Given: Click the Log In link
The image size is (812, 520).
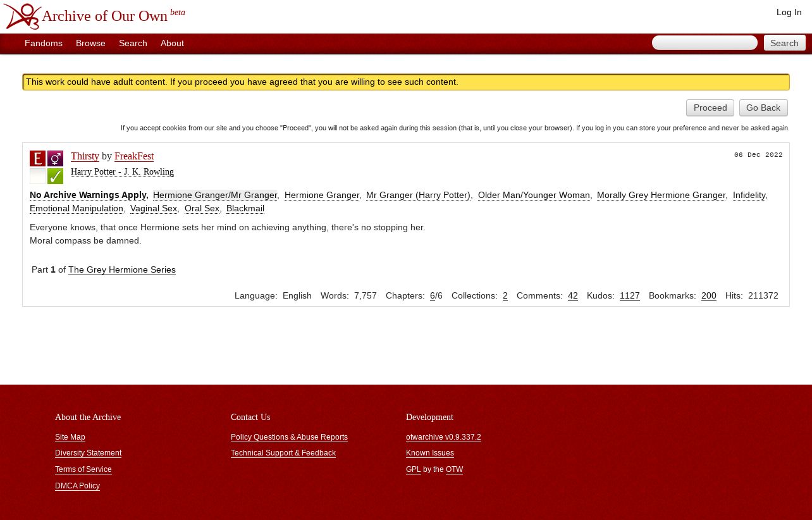Looking at the screenshot, I should point(789,12).
